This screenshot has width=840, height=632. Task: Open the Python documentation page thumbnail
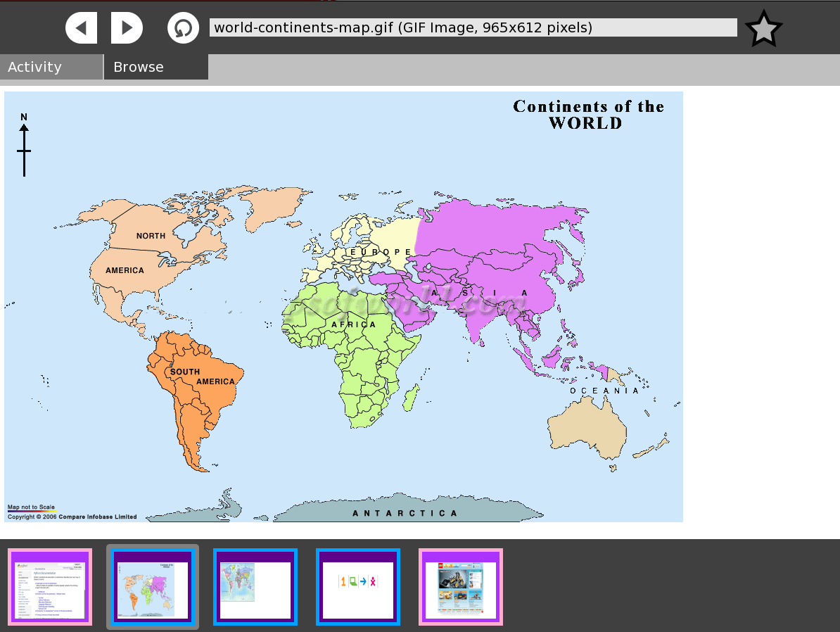point(50,587)
